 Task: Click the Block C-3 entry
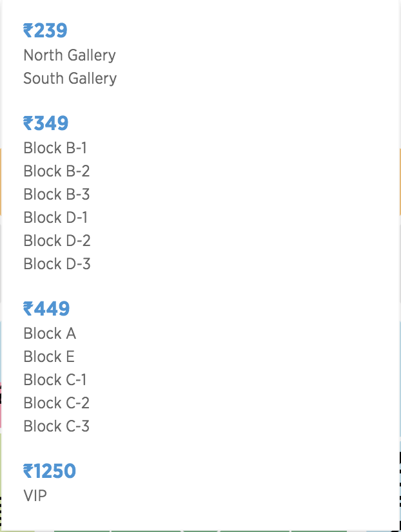[56, 426]
